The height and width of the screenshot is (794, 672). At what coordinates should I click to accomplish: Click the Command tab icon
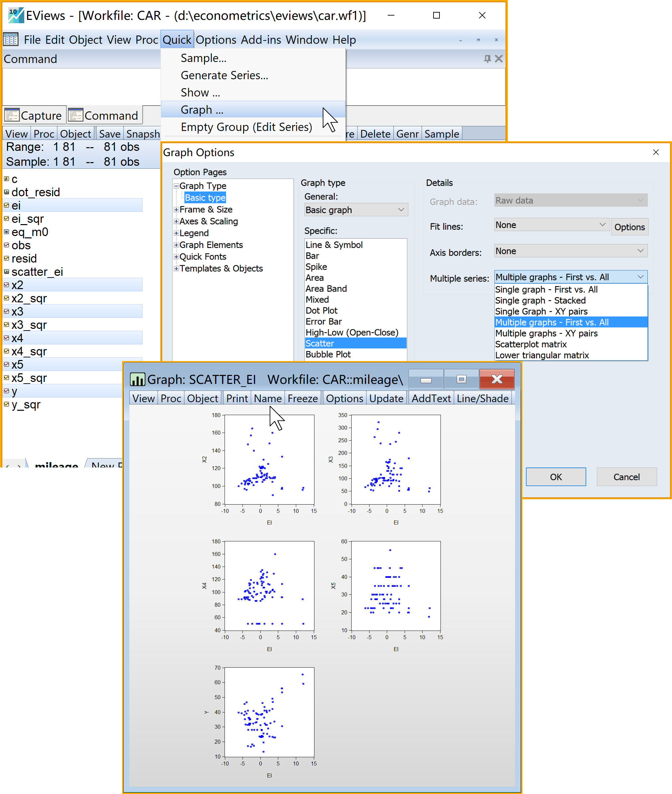[x=75, y=115]
